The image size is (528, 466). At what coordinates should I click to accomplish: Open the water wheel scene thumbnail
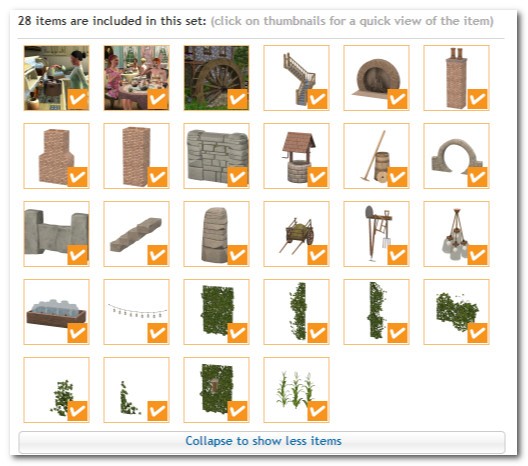pyautogui.click(x=217, y=78)
